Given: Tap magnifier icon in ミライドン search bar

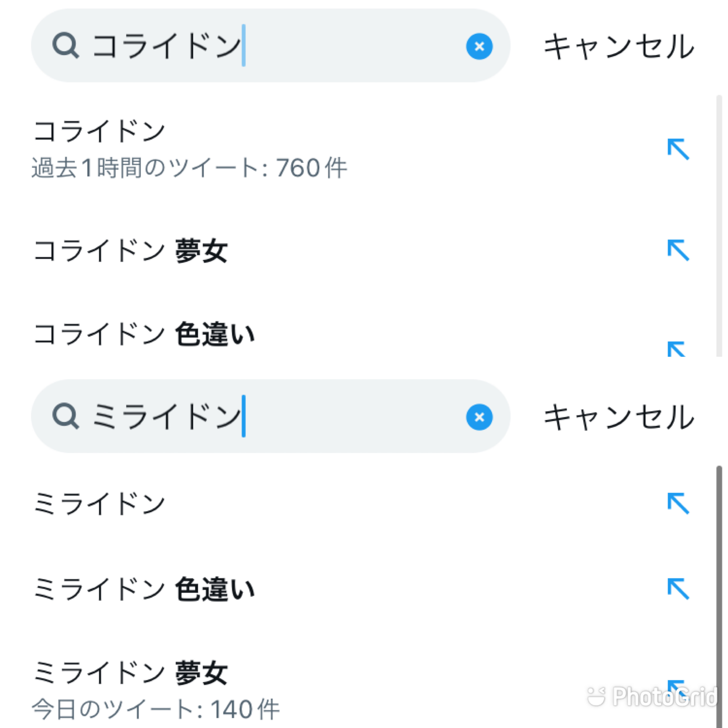Looking at the screenshot, I should (x=66, y=416).
